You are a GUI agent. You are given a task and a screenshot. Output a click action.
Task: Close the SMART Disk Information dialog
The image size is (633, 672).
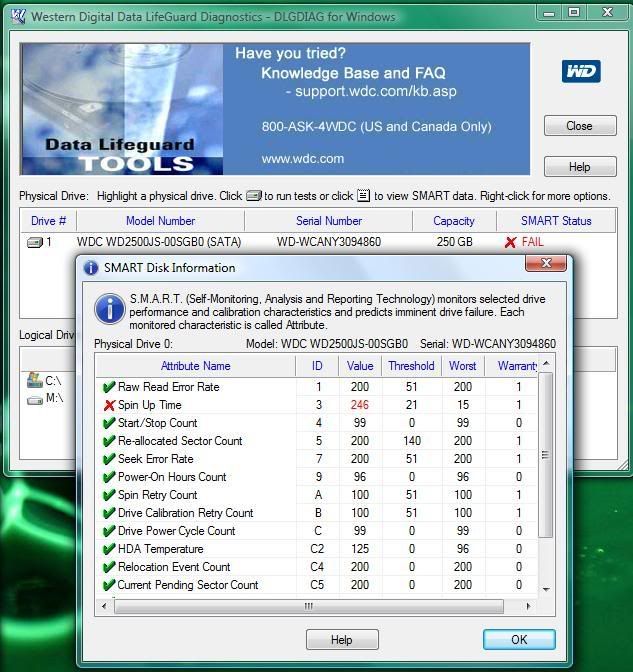click(546, 263)
